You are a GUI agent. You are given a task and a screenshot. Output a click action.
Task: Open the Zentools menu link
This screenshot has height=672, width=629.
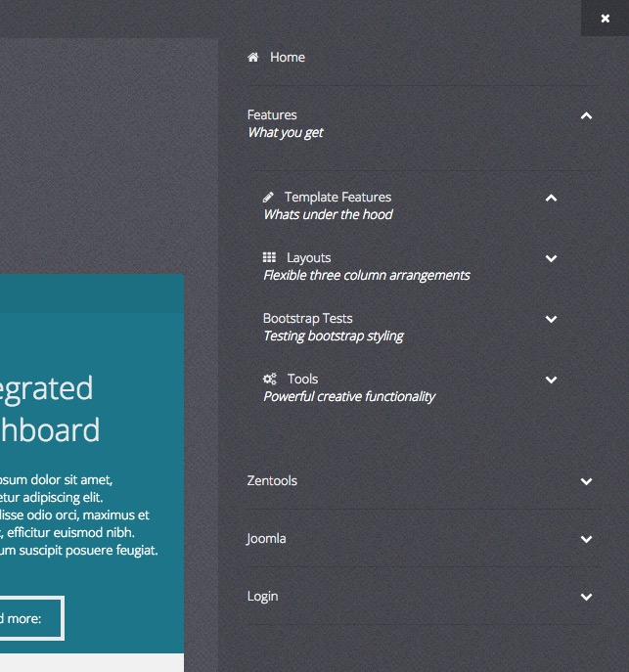pyautogui.click(x=272, y=481)
